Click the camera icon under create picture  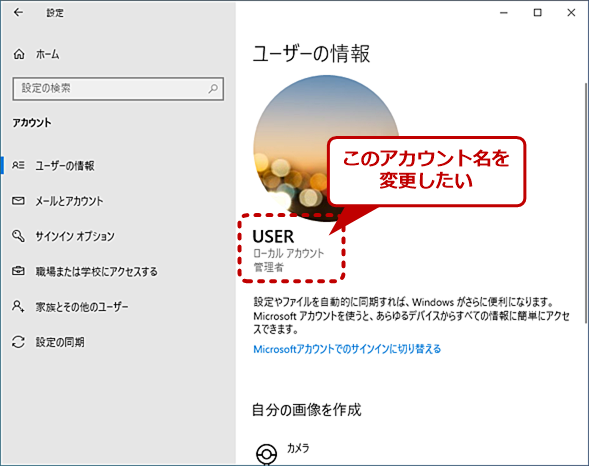tap(266, 454)
